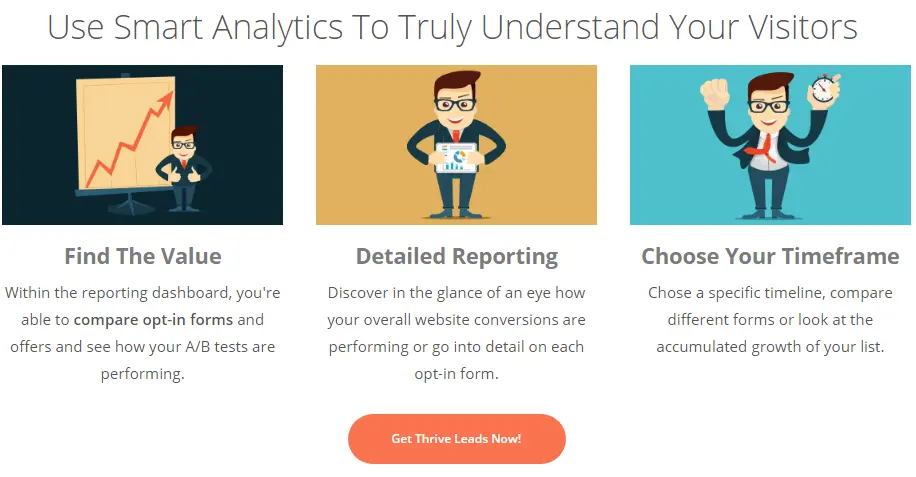Click the stopwatch in the man's hand
Viewport: 916px width, 477px height.
pyautogui.click(x=824, y=88)
